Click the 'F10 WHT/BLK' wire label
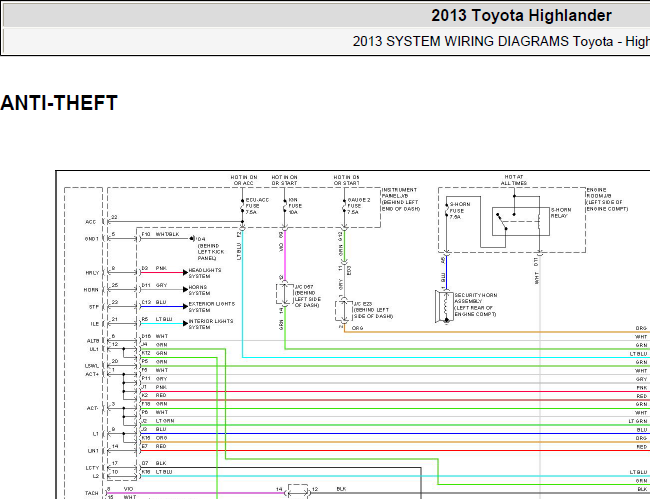 tap(160, 235)
